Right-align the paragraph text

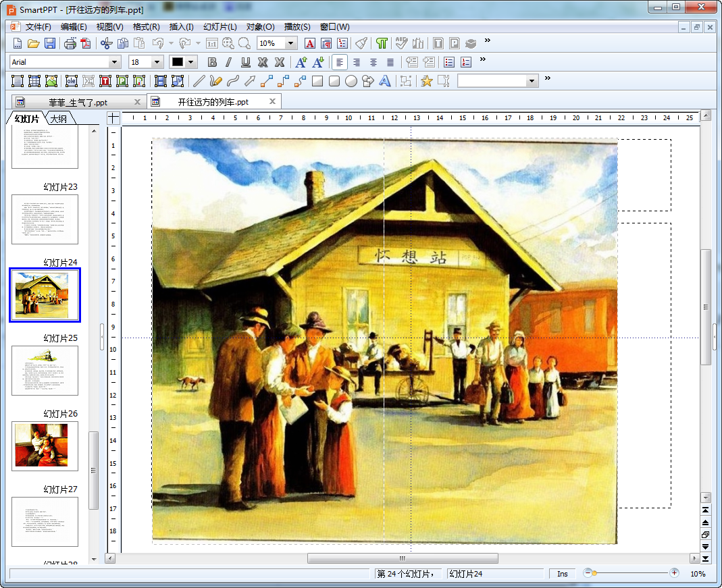(357, 62)
